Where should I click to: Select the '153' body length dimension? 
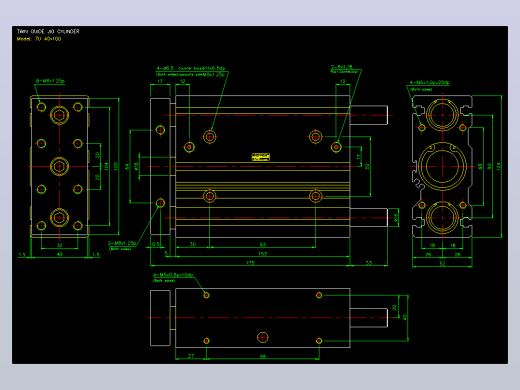pyautogui.click(x=263, y=254)
